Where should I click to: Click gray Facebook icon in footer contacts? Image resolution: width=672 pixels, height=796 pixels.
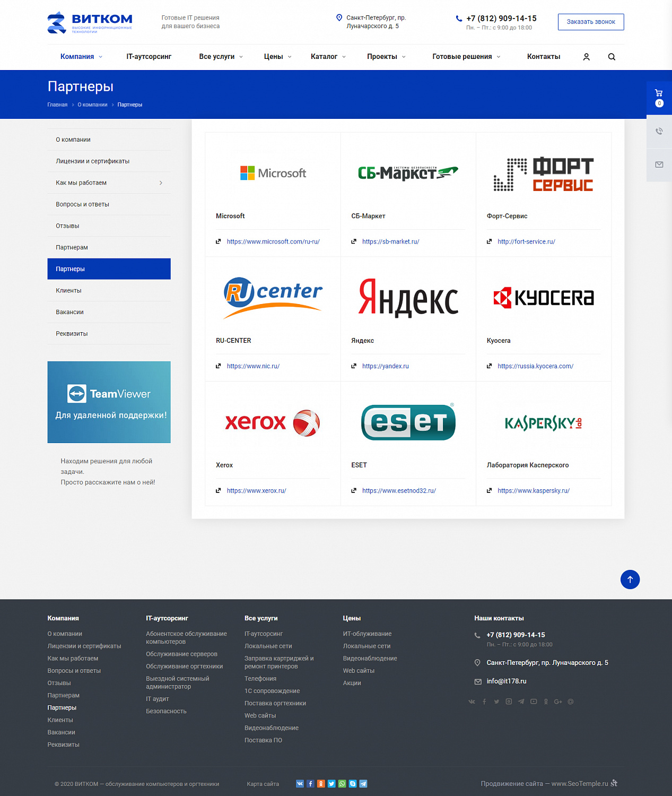(x=484, y=702)
